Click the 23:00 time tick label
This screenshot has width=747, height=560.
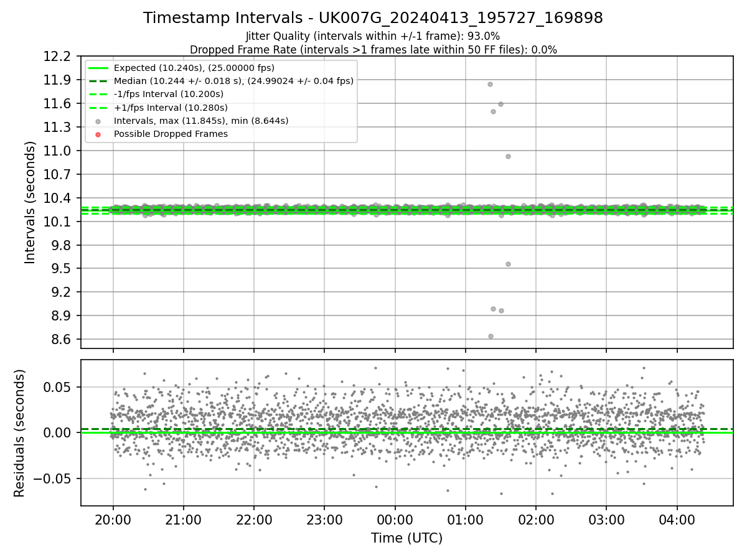click(x=324, y=519)
